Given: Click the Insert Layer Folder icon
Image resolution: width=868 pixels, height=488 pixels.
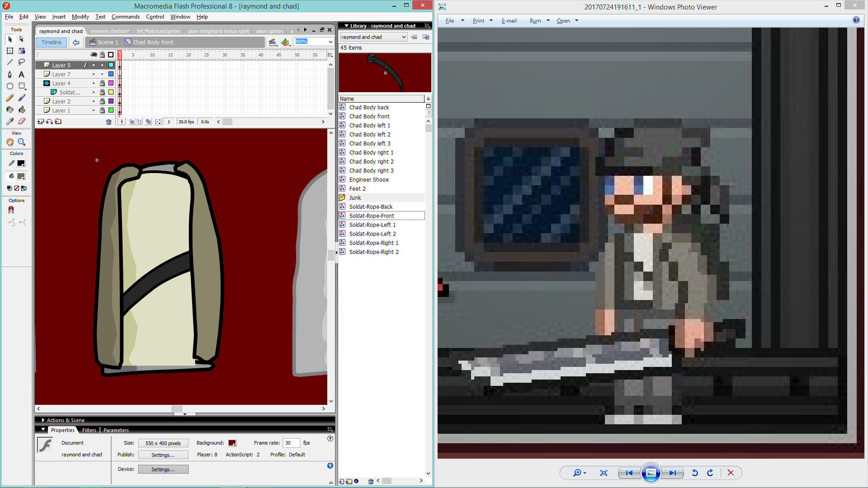Looking at the screenshot, I should (58, 122).
